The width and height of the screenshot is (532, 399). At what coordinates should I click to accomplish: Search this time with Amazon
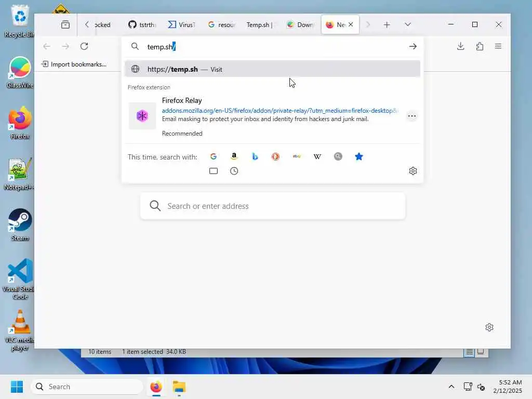point(234,156)
